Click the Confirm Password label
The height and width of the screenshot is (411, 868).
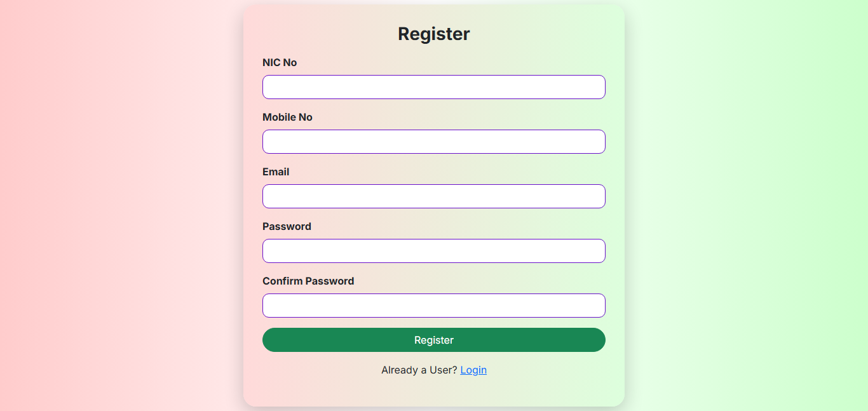tap(308, 281)
